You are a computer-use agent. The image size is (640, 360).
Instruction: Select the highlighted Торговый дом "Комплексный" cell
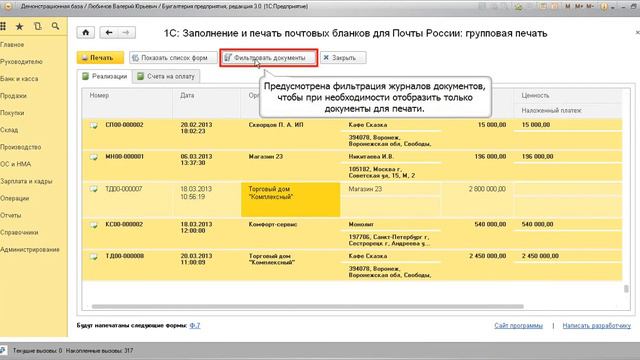(291, 199)
